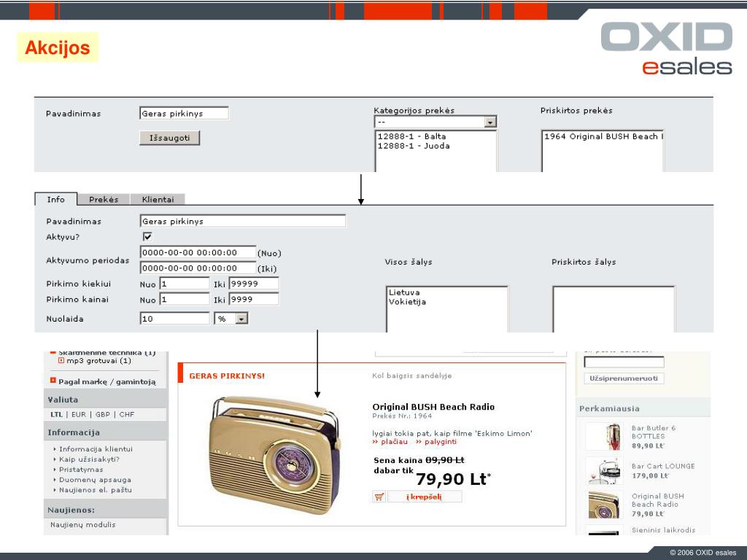Click the newsletter email input field
The height and width of the screenshot is (560, 747).
(x=624, y=362)
